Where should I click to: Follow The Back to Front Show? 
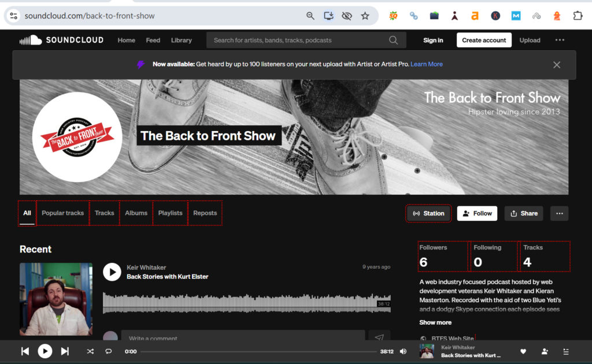[477, 214]
